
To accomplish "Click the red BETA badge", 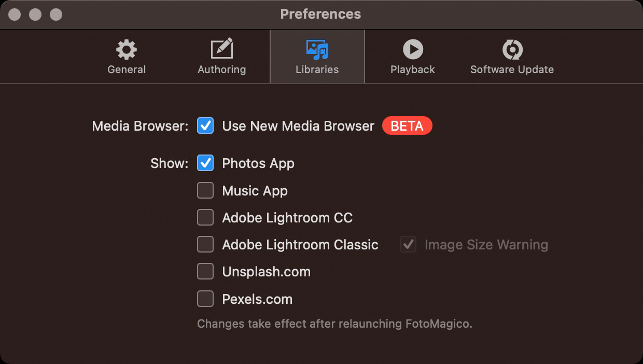I will coord(407,125).
